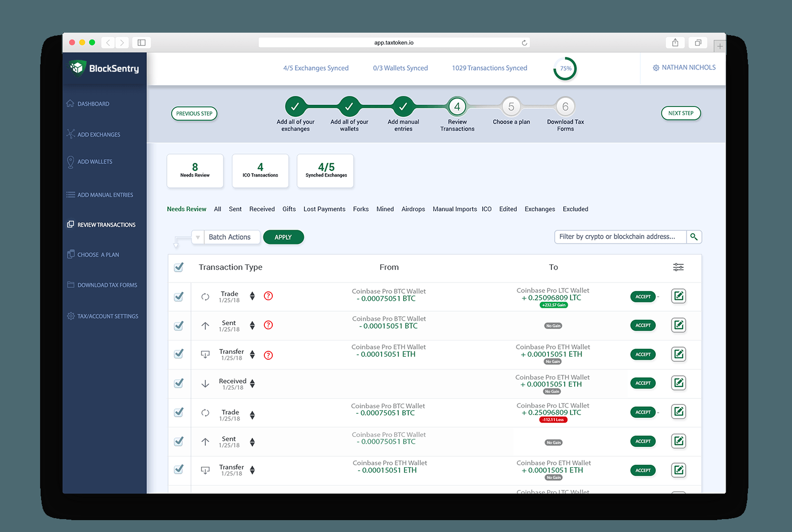The width and height of the screenshot is (792, 532).
Task: Toggle the browser sidebar view icon
Action: pyautogui.click(x=142, y=43)
